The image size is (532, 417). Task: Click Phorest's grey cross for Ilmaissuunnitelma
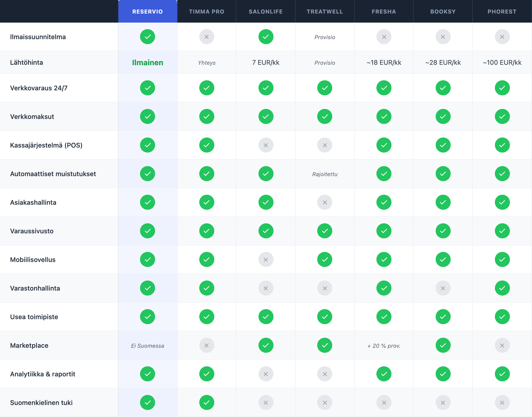[502, 37]
